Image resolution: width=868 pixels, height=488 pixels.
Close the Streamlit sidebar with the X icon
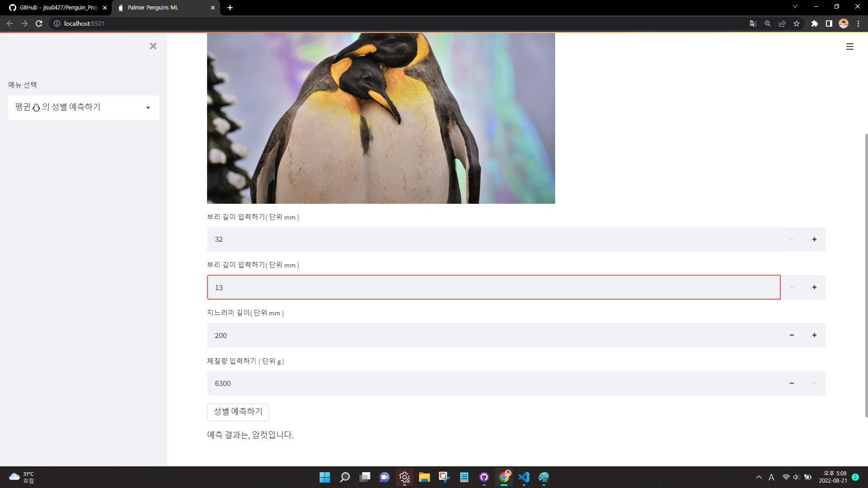[153, 46]
